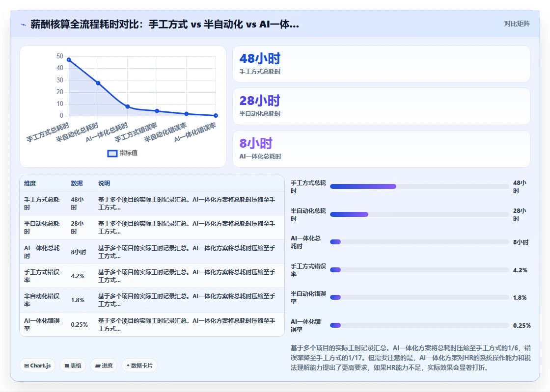This screenshot has width=550, height=392.
Task: Select table cell AI一体化错误率
Action: pyautogui.click(x=42, y=325)
